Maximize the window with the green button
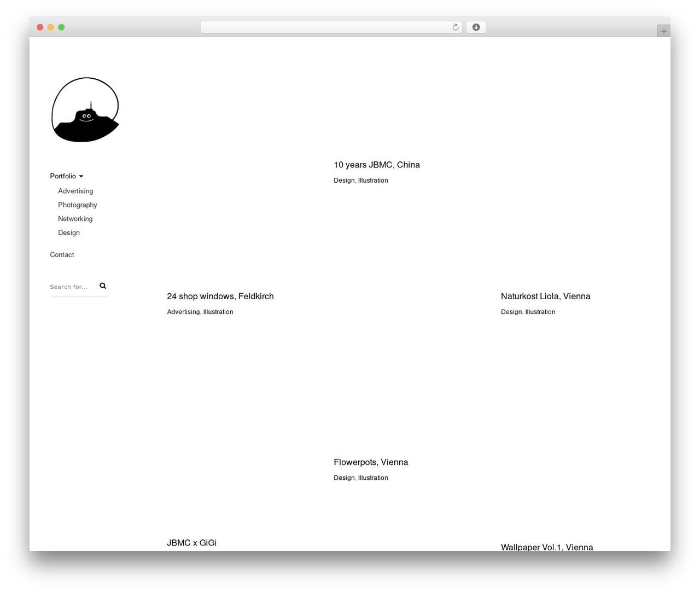 [61, 27]
